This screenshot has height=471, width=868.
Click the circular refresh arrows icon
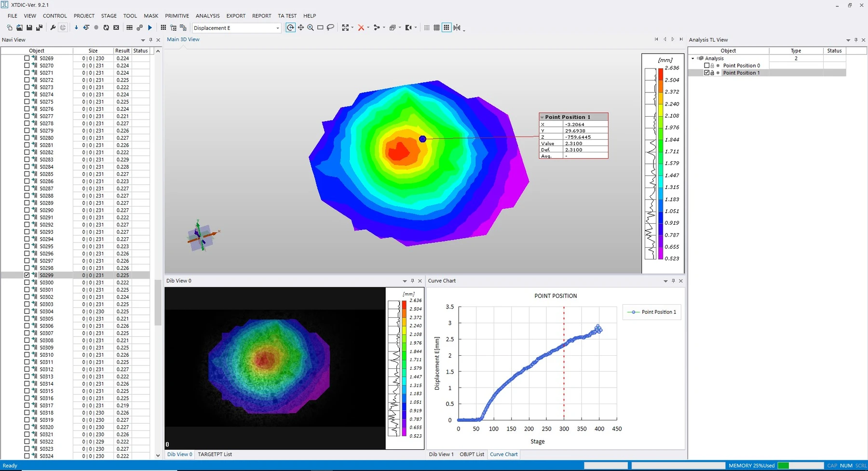pos(106,28)
